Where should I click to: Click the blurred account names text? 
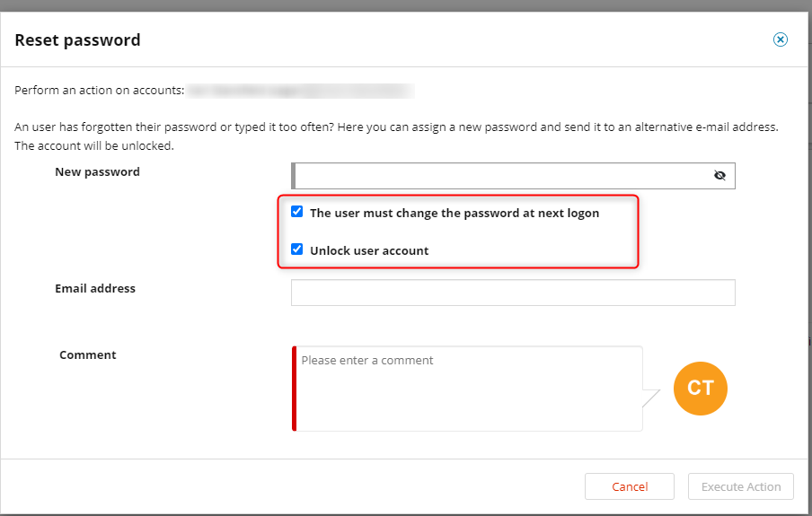pyautogui.click(x=300, y=92)
